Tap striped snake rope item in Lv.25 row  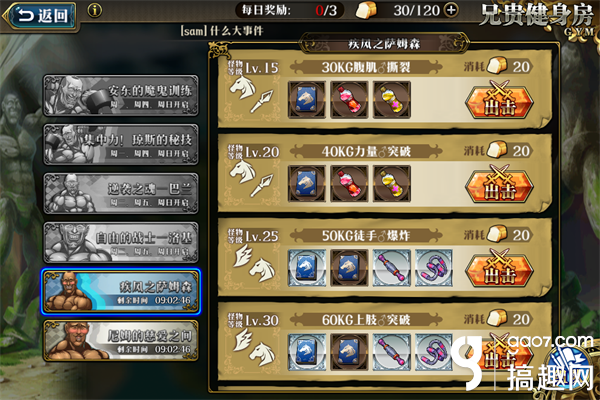coord(434,268)
